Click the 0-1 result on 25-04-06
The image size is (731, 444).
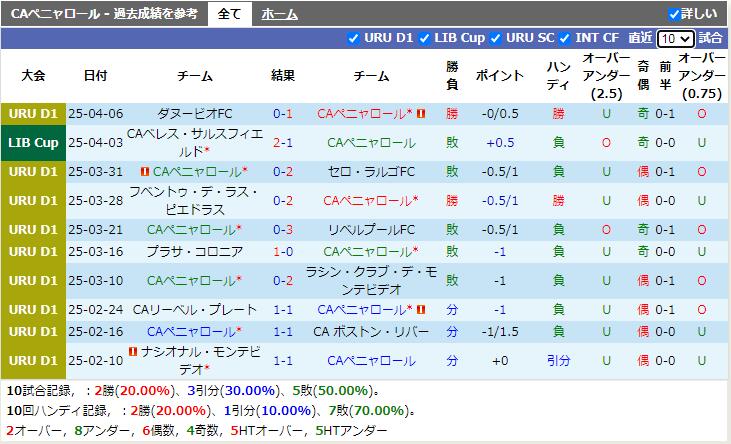[x=283, y=114]
